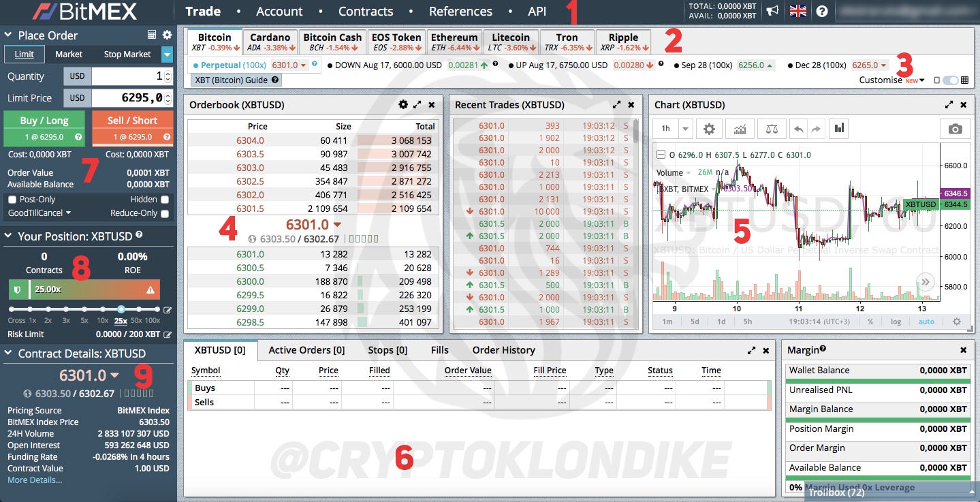
Task: Toggle percent scale on chart
Action: click(x=870, y=321)
